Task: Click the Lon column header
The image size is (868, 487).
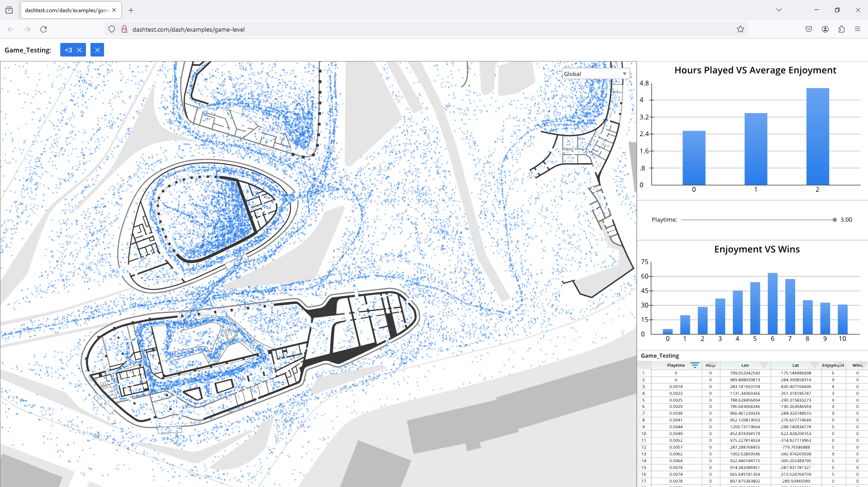Action: (x=745, y=365)
